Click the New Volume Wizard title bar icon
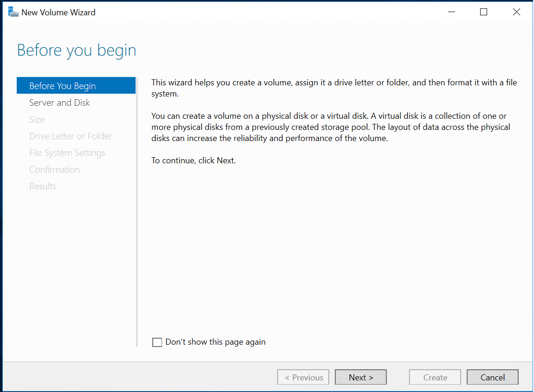This screenshot has width=534, height=392. click(13, 12)
